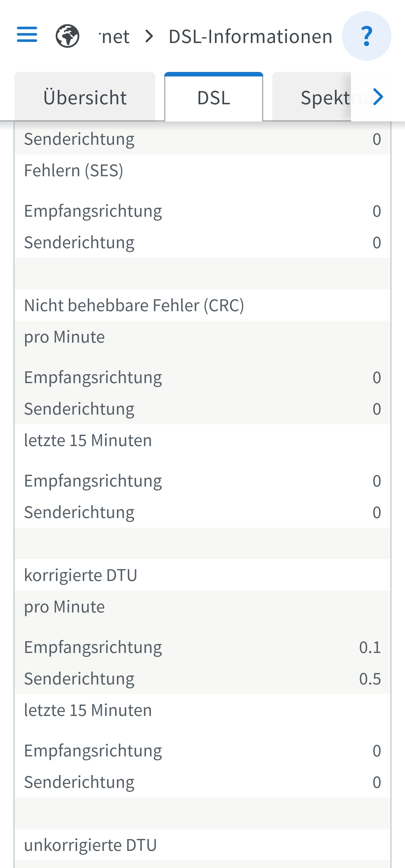
Task: Click the globe Internet icon
Action: point(67,36)
